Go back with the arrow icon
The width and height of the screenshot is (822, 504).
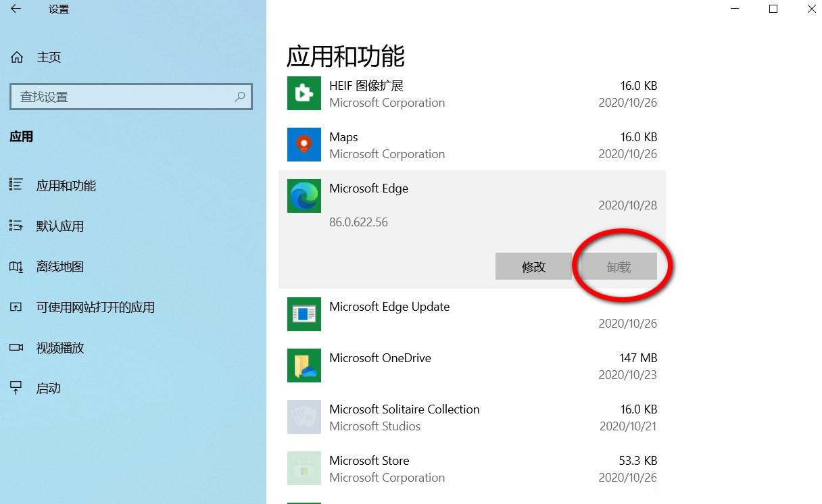tap(16, 9)
